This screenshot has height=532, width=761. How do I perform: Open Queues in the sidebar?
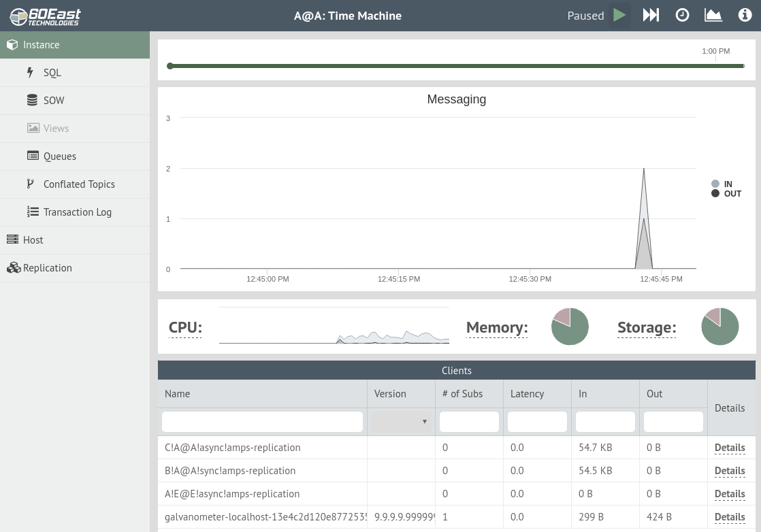60,156
